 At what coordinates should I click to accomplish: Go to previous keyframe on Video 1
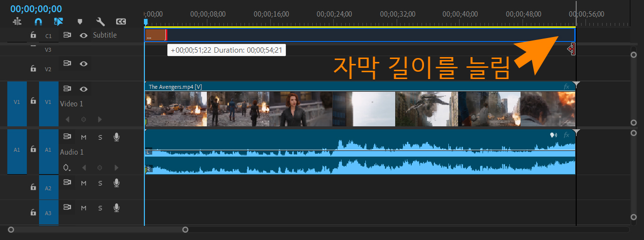point(68,119)
